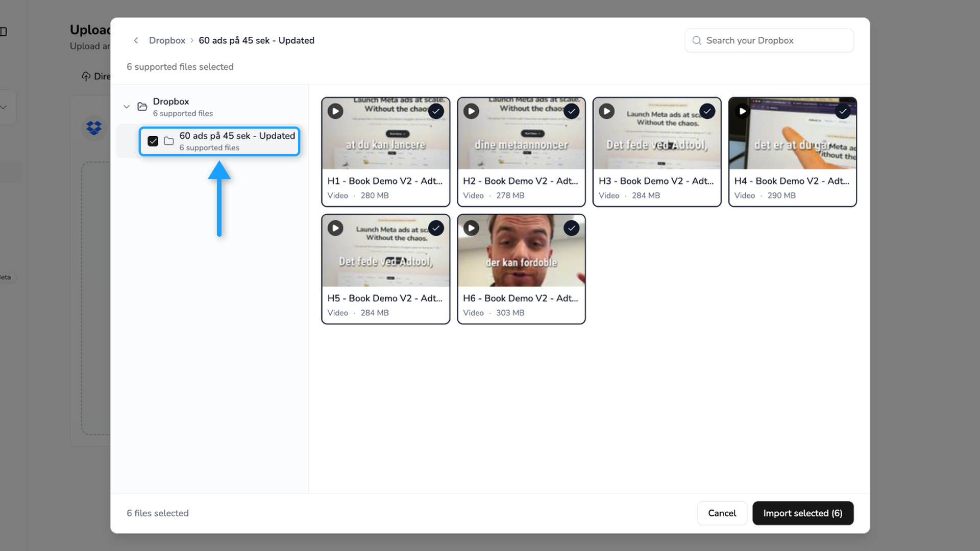Viewport: 980px width, 551px height.
Task: Focus the Search your Dropbox field
Action: (769, 40)
